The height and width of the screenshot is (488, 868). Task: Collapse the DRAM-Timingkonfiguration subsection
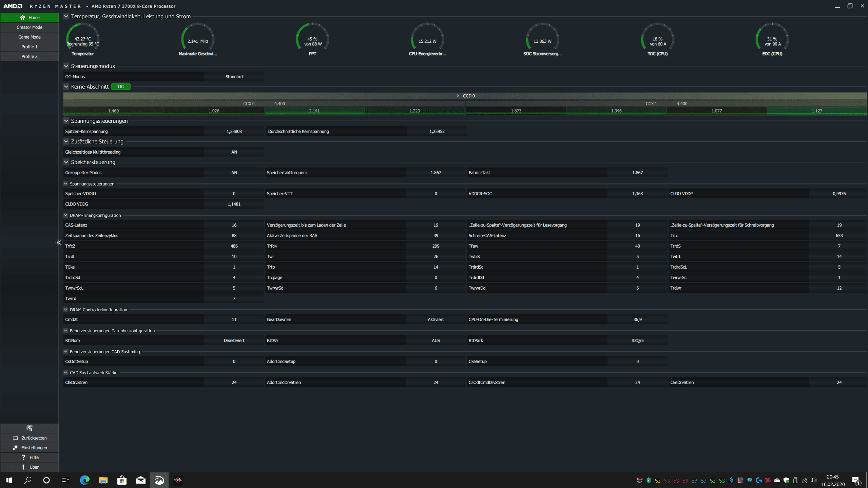[65, 215]
